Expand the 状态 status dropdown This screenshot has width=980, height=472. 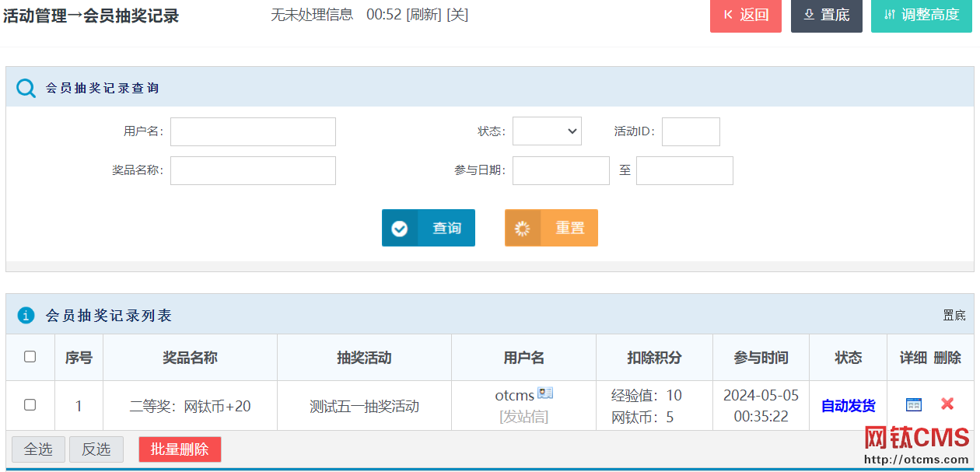coord(547,131)
